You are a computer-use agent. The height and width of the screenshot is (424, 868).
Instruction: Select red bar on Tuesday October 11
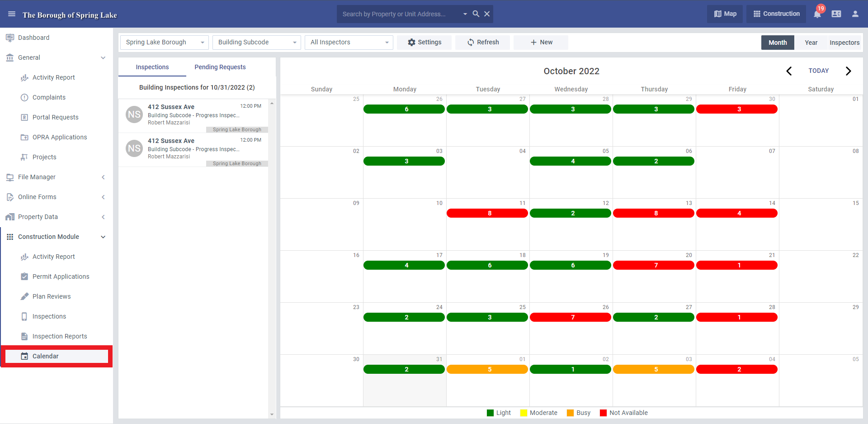pos(487,213)
